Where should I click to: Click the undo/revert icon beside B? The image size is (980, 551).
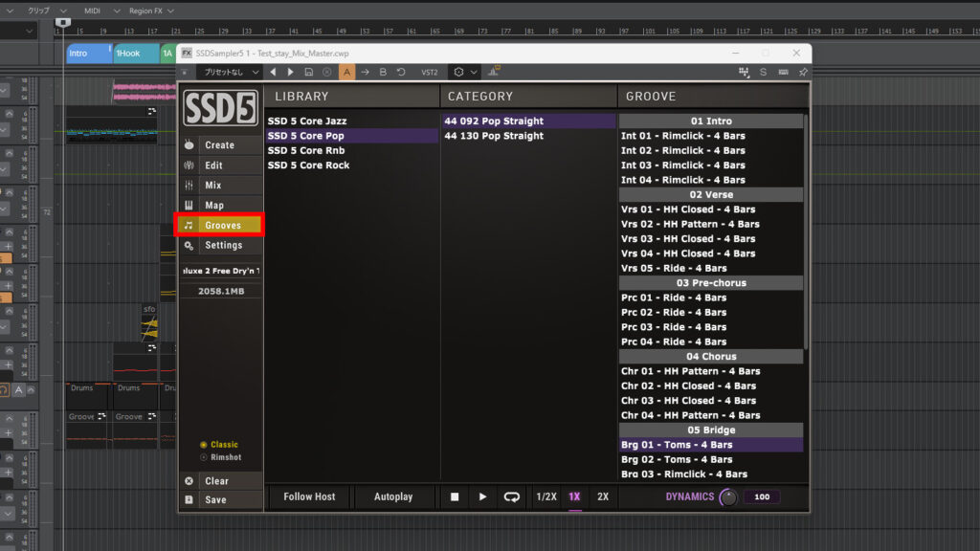coord(401,72)
